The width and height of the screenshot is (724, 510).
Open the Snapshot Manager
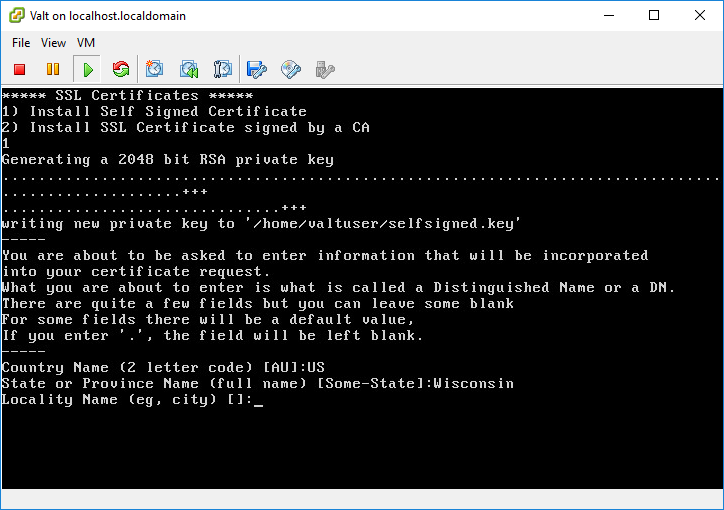click(223, 69)
